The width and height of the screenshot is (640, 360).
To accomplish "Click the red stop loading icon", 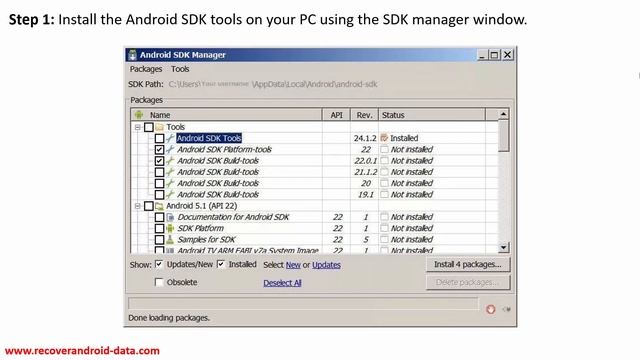I will (491, 309).
